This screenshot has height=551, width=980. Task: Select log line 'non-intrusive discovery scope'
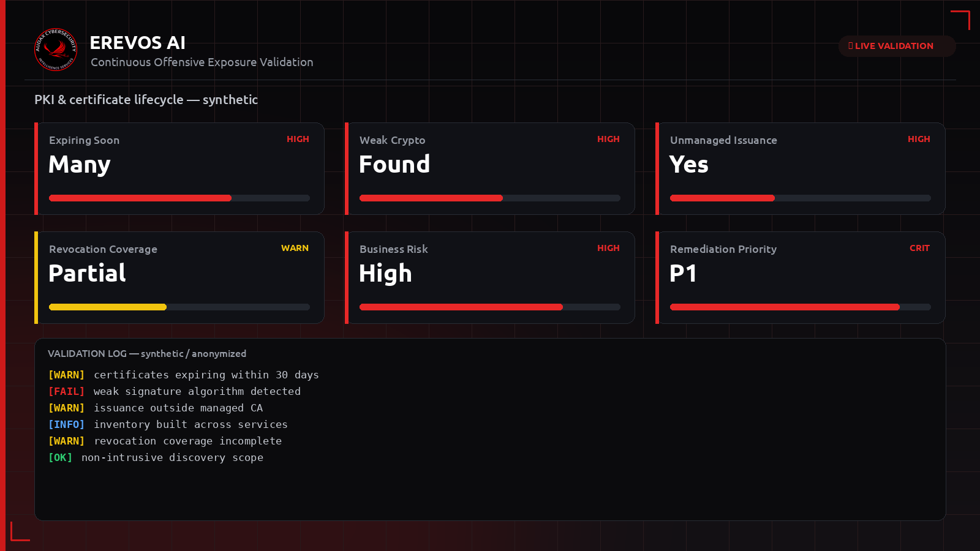(173, 457)
